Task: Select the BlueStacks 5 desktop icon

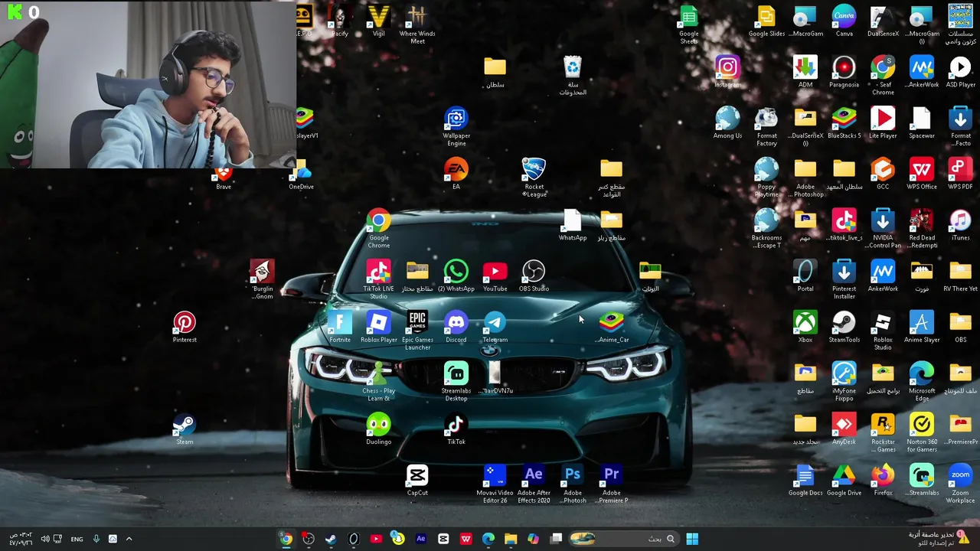Action: (844, 123)
